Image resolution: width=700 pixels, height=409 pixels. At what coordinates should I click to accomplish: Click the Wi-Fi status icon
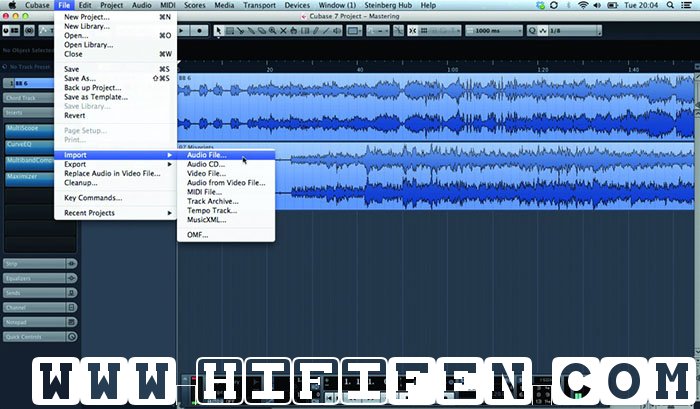(583, 5)
